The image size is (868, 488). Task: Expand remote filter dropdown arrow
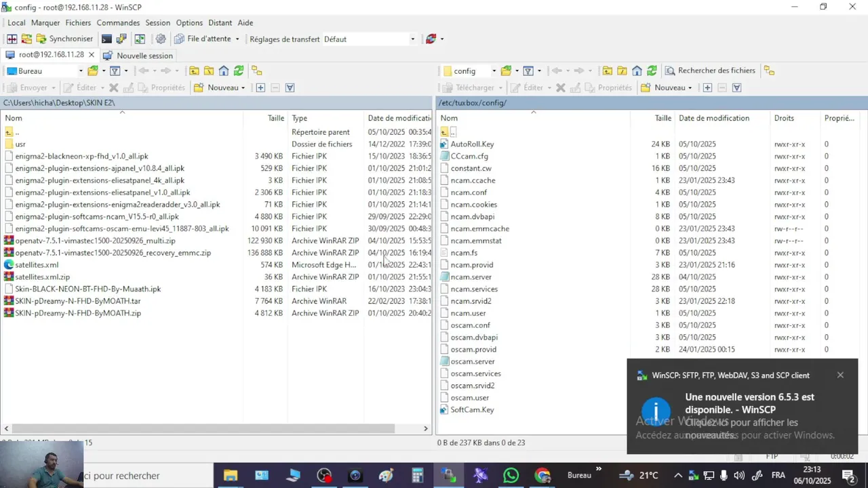click(539, 70)
